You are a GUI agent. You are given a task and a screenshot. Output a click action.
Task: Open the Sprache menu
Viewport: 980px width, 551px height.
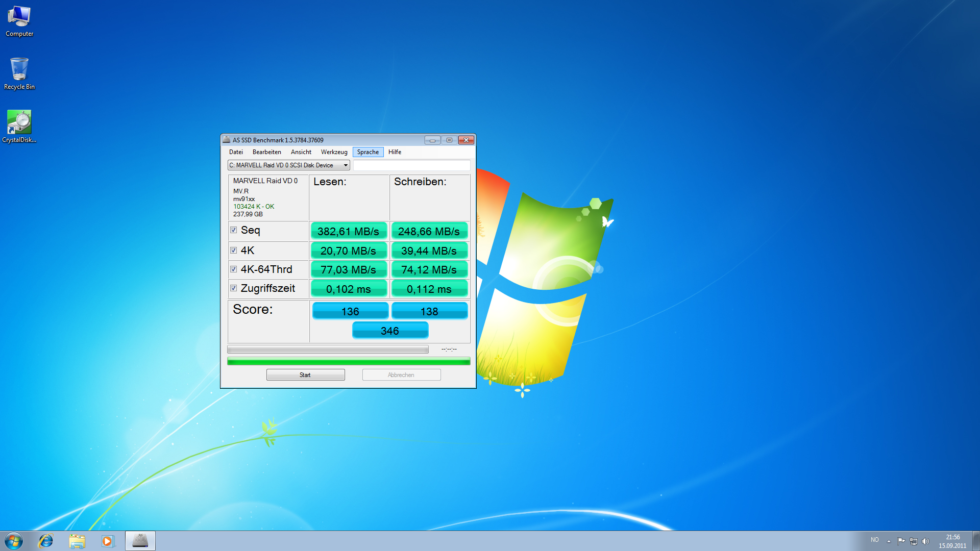(x=368, y=152)
